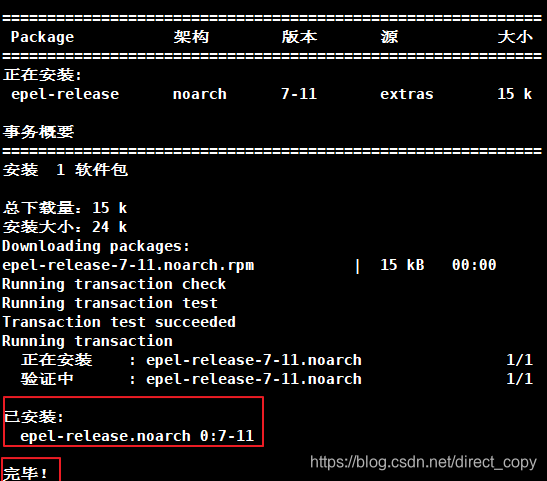547x481 pixels.
Task: Click the 'Downloading packages:' line
Action: (x=96, y=246)
